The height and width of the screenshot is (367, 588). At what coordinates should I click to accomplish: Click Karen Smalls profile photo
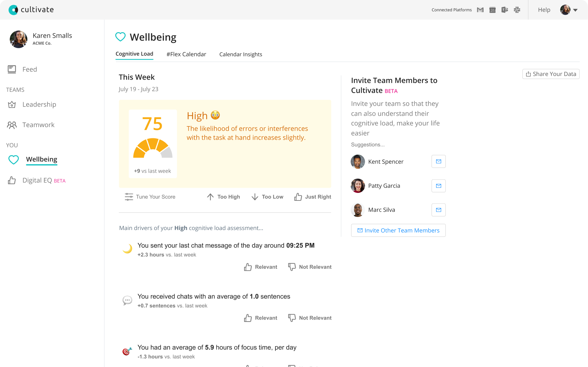click(x=19, y=39)
